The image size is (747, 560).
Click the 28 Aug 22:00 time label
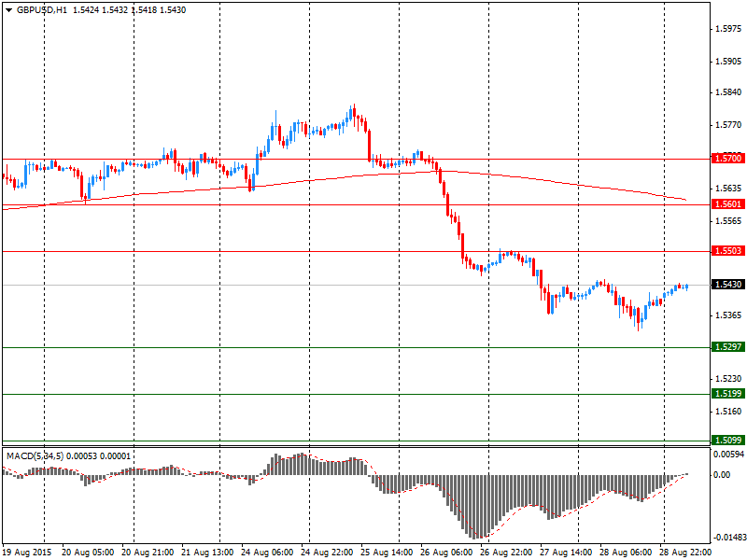coord(685,553)
